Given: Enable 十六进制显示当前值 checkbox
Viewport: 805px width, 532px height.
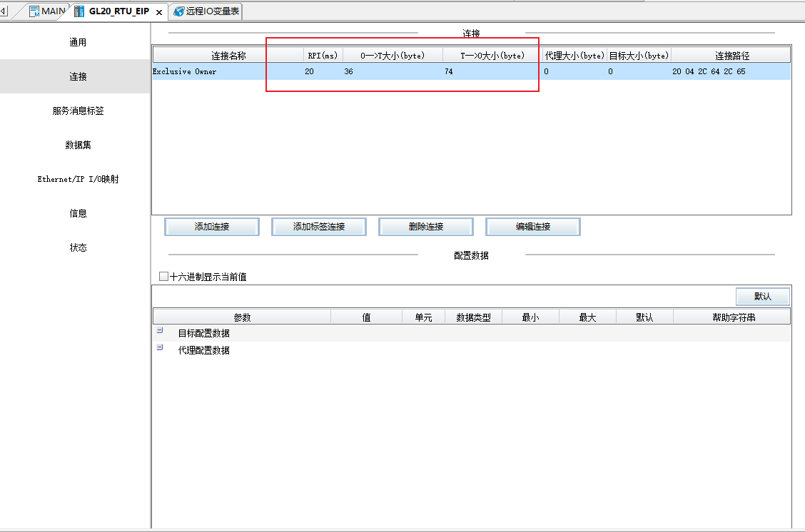Looking at the screenshot, I should 164,277.
